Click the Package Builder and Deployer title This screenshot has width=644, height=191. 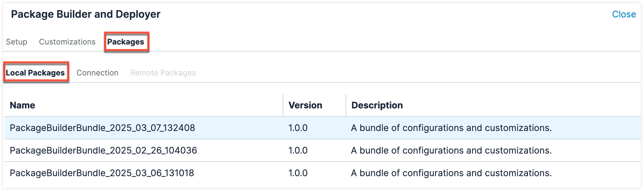tap(86, 14)
